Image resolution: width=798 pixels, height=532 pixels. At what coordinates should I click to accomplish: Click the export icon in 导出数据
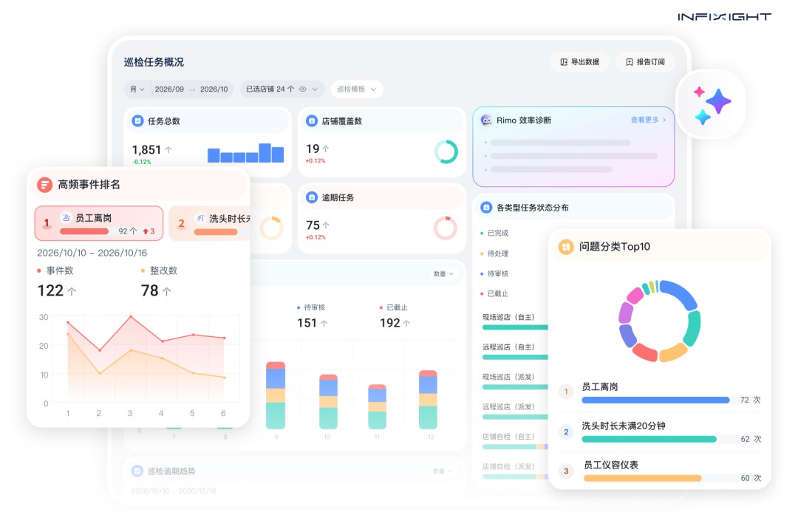pos(563,61)
